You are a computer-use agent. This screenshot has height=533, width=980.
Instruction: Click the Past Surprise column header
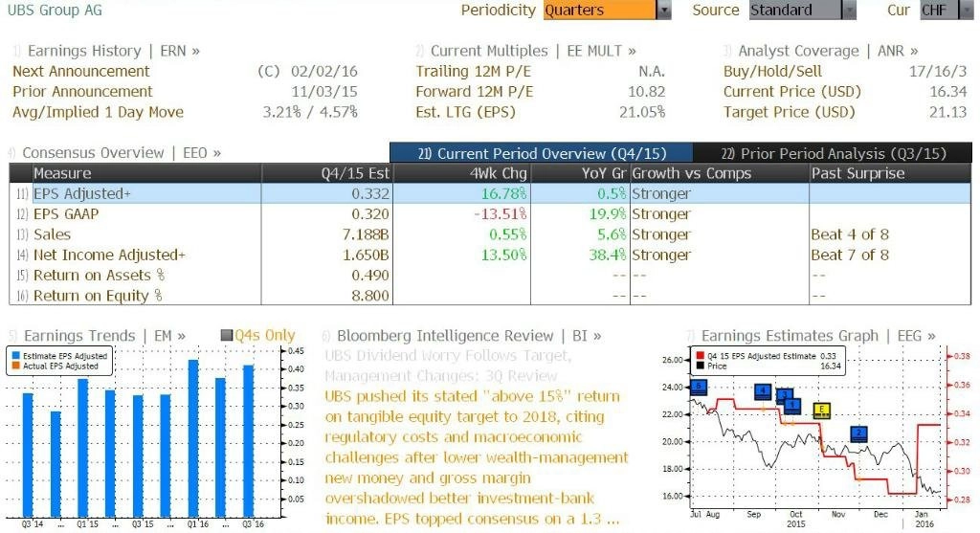click(x=890, y=173)
